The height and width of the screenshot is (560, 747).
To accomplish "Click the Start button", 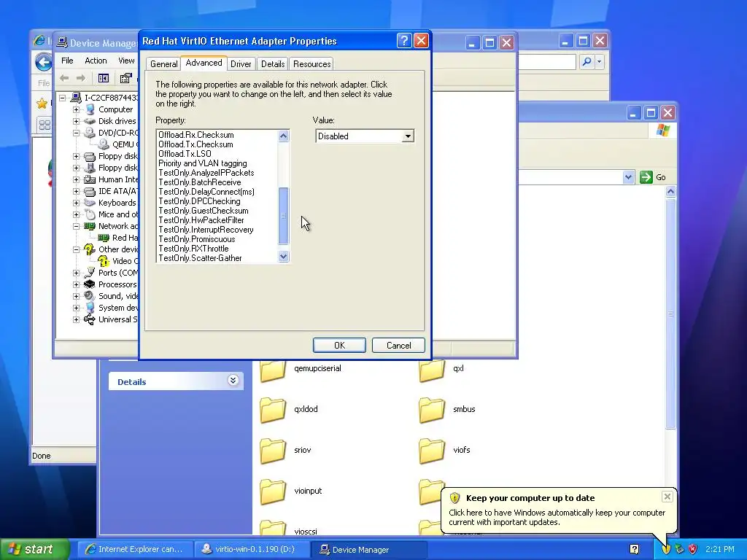I will click(35, 549).
